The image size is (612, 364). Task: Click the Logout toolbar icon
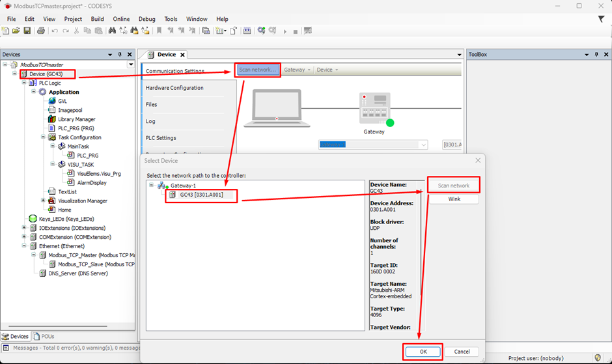[272, 31]
